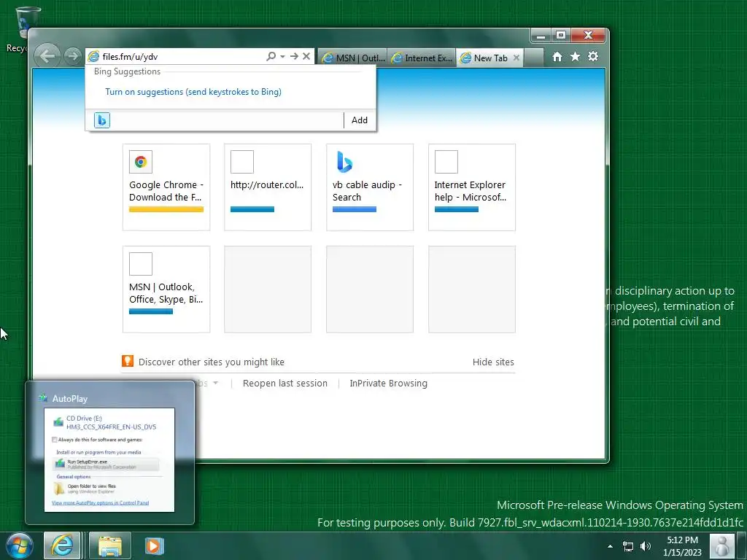Click the browser Forward arrow button
The height and width of the screenshot is (560, 747).
72,56
